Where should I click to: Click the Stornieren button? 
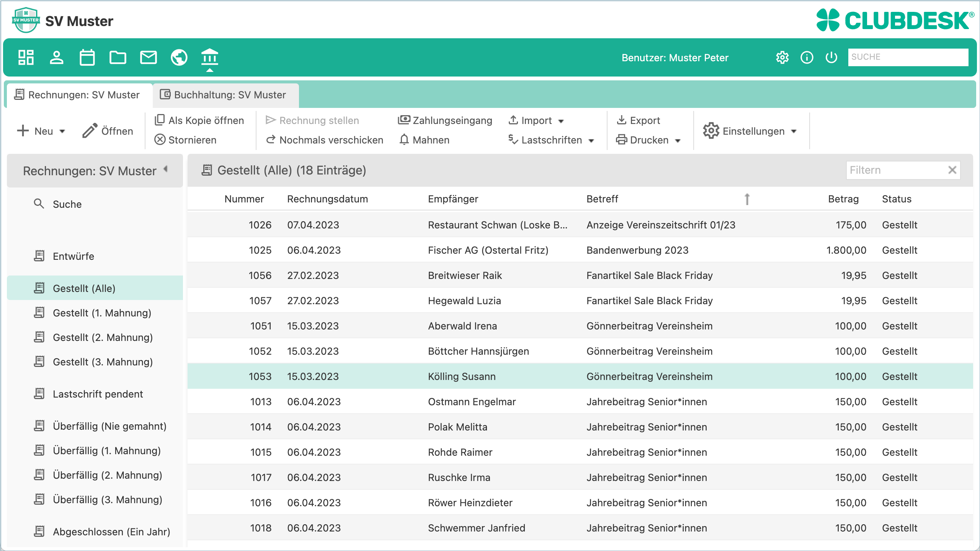click(x=186, y=140)
